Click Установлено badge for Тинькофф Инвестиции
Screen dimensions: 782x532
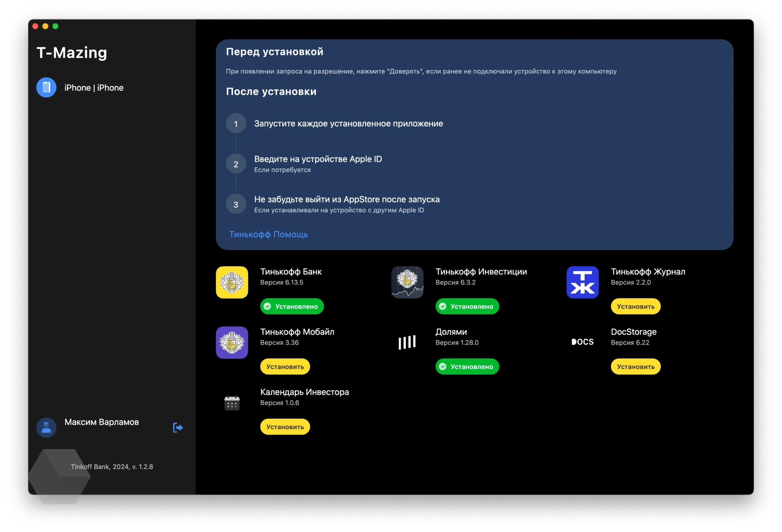tap(467, 306)
